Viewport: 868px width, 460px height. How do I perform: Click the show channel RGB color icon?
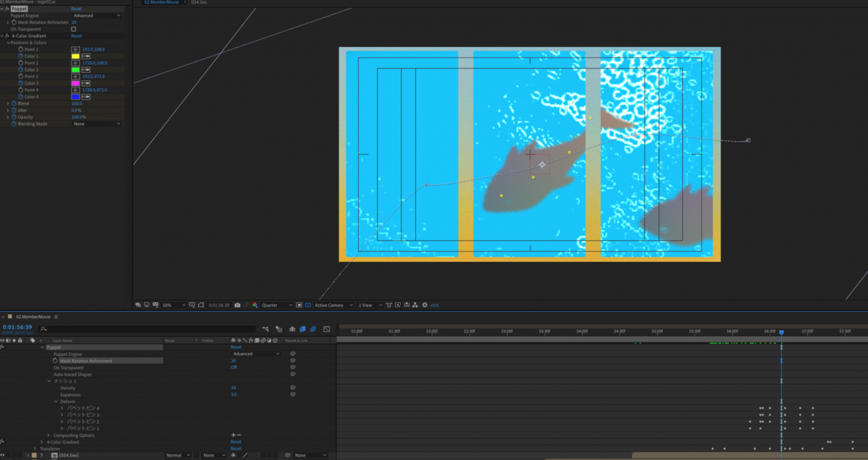pos(255,305)
